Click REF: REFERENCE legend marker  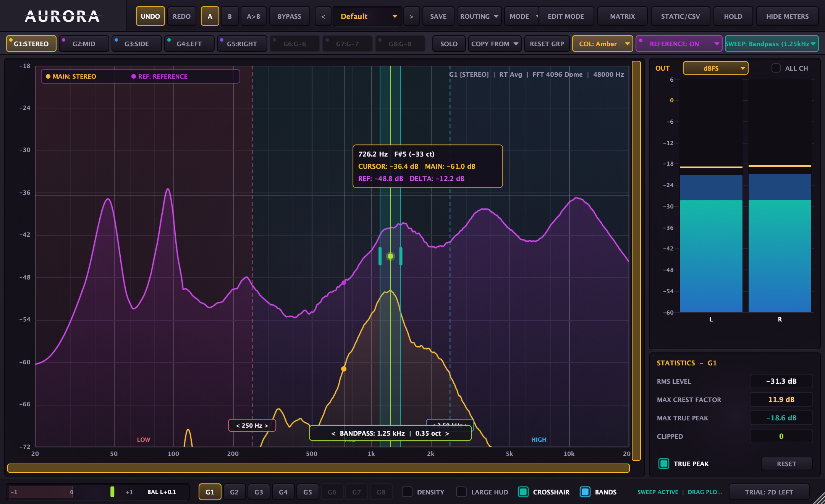coord(134,76)
